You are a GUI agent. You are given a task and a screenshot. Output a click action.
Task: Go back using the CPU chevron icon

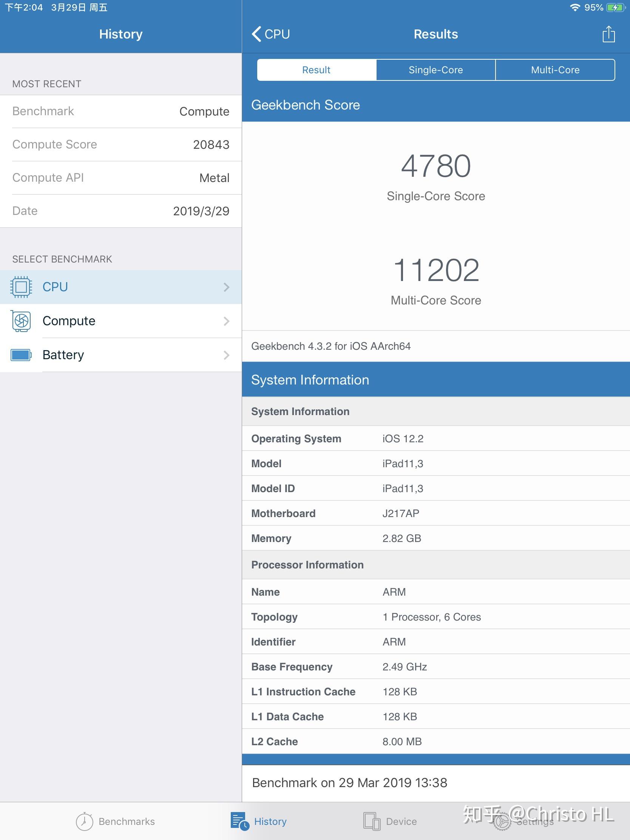pos(256,34)
